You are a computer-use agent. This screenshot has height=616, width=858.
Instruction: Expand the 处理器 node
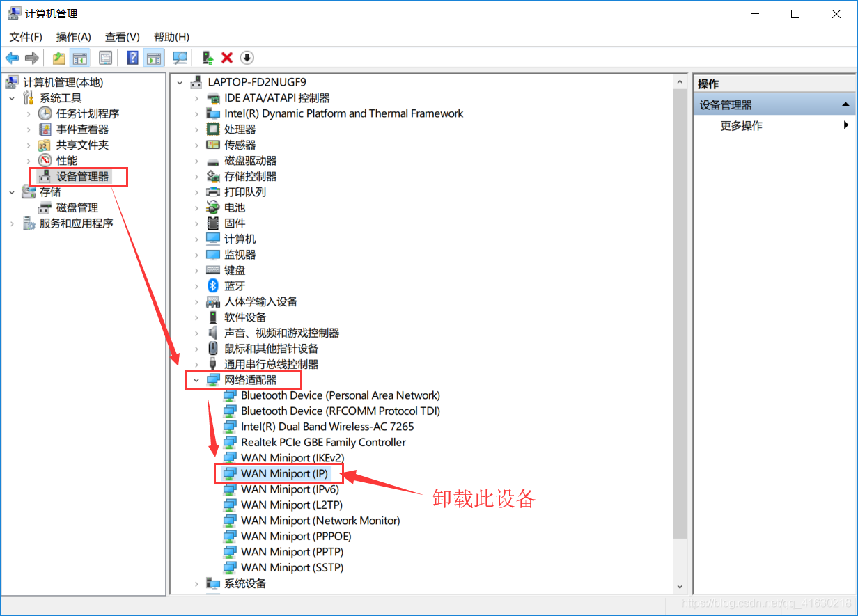pyautogui.click(x=196, y=129)
